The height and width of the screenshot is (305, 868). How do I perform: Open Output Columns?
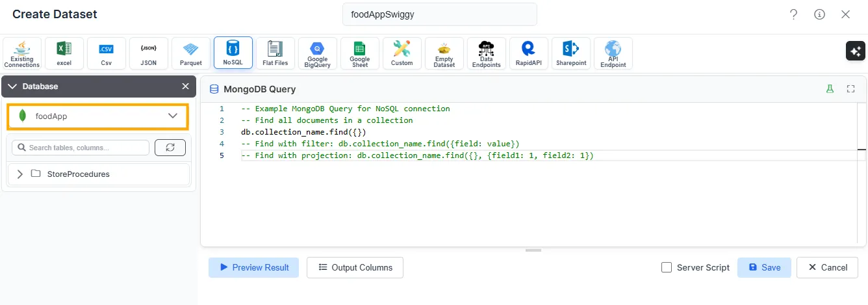tap(355, 267)
